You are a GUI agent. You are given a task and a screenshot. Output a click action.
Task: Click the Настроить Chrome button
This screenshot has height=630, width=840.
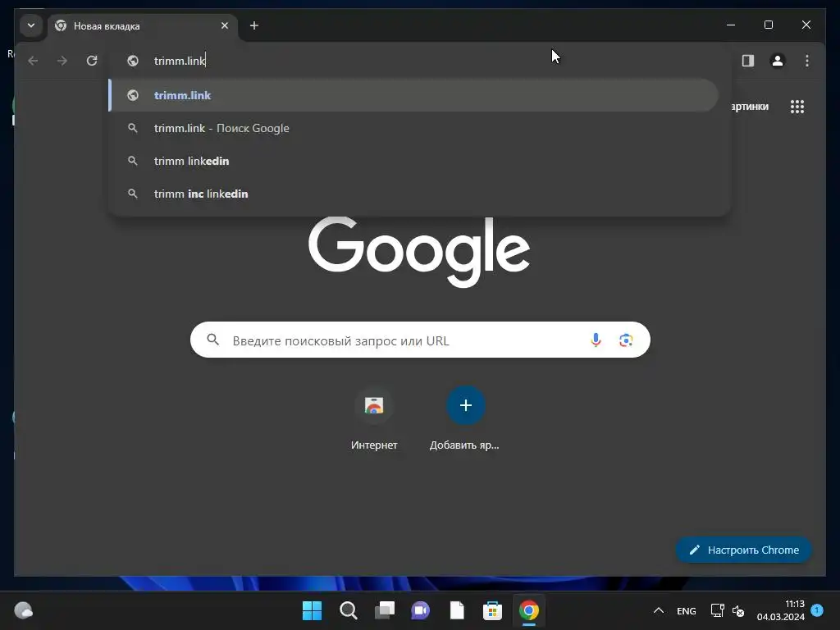(743, 550)
